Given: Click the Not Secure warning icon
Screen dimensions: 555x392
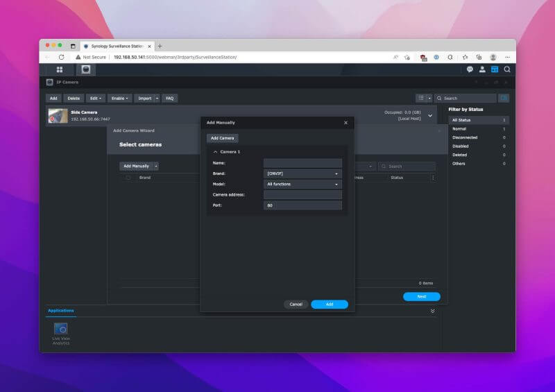Looking at the screenshot, I should tap(78, 57).
